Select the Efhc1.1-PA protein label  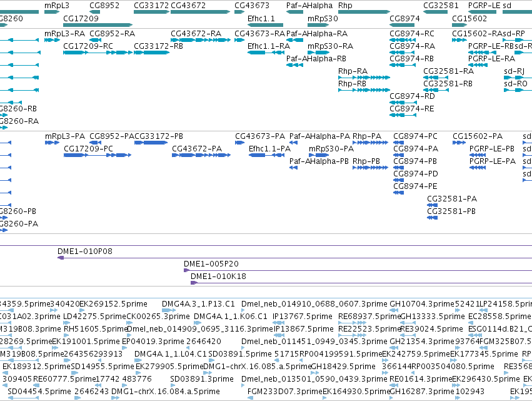pyautogui.click(x=269, y=149)
